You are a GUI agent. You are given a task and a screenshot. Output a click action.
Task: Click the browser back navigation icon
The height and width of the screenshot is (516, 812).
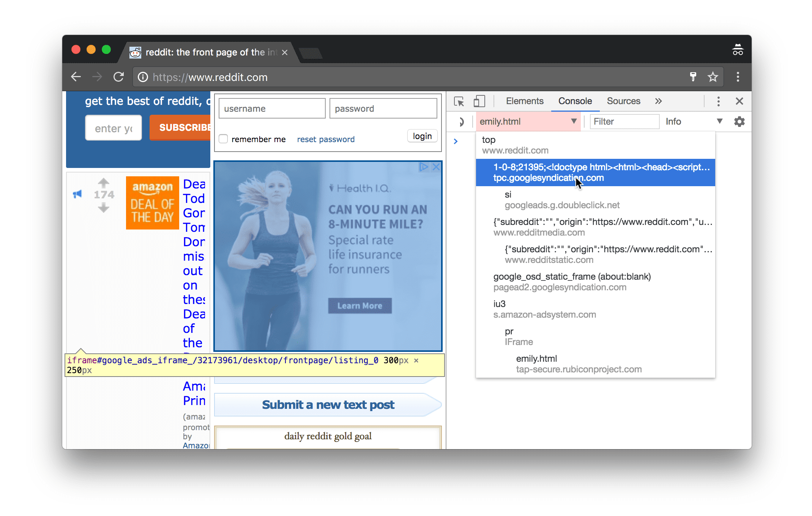(x=74, y=77)
